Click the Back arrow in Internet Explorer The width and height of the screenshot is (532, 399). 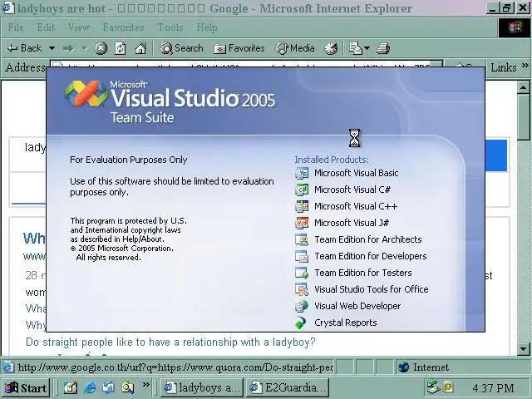(x=24, y=48)
